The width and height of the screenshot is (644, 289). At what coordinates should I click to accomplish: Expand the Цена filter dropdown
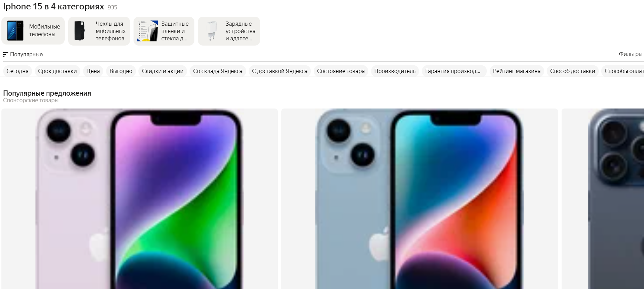93,71
